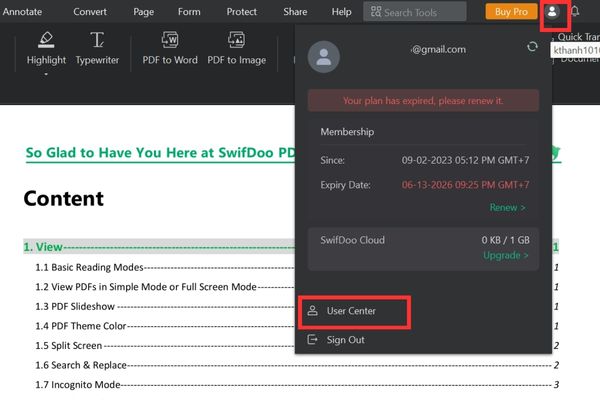
Task: Click the 'Content' heading text
Action: click(x=64, y=198)
